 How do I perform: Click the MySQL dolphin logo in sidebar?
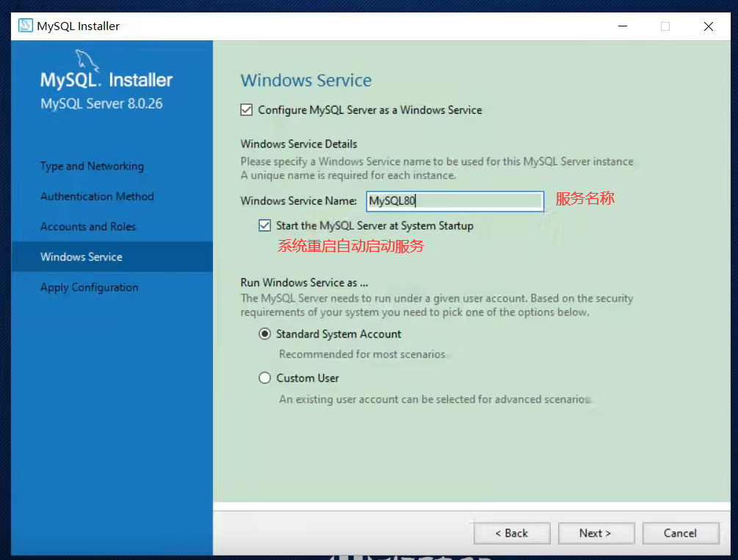(x=87, y=60)
